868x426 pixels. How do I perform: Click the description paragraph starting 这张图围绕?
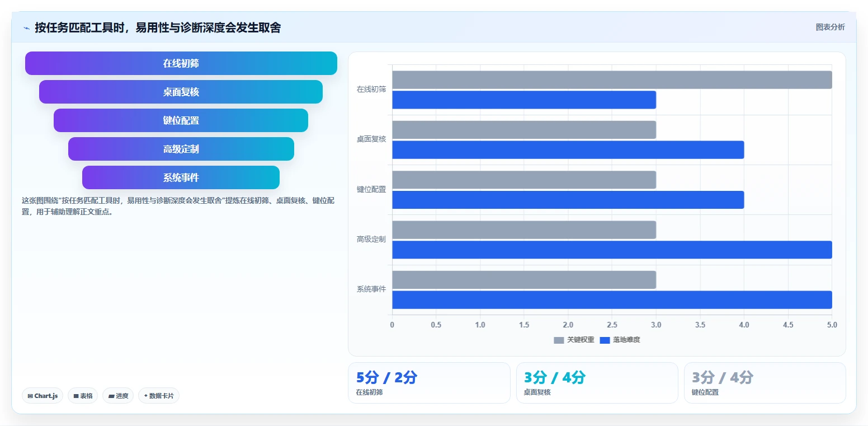pos(178,206)
